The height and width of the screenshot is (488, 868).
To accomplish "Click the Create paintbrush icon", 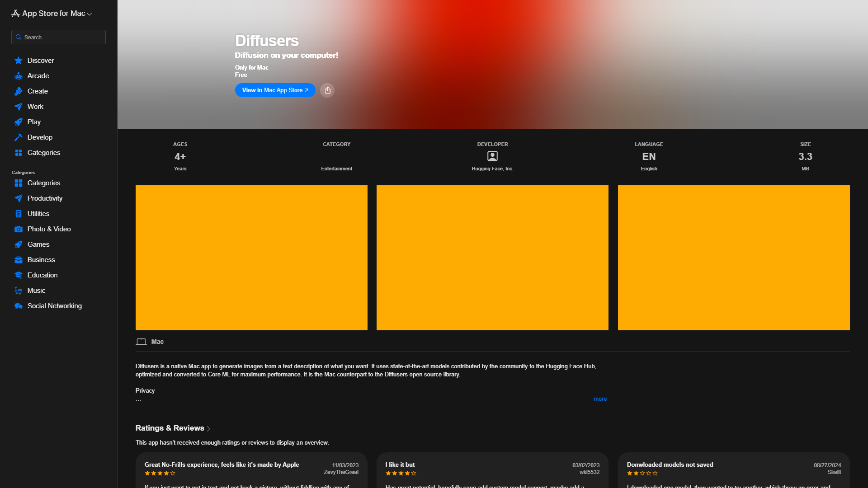I will 19,91.
